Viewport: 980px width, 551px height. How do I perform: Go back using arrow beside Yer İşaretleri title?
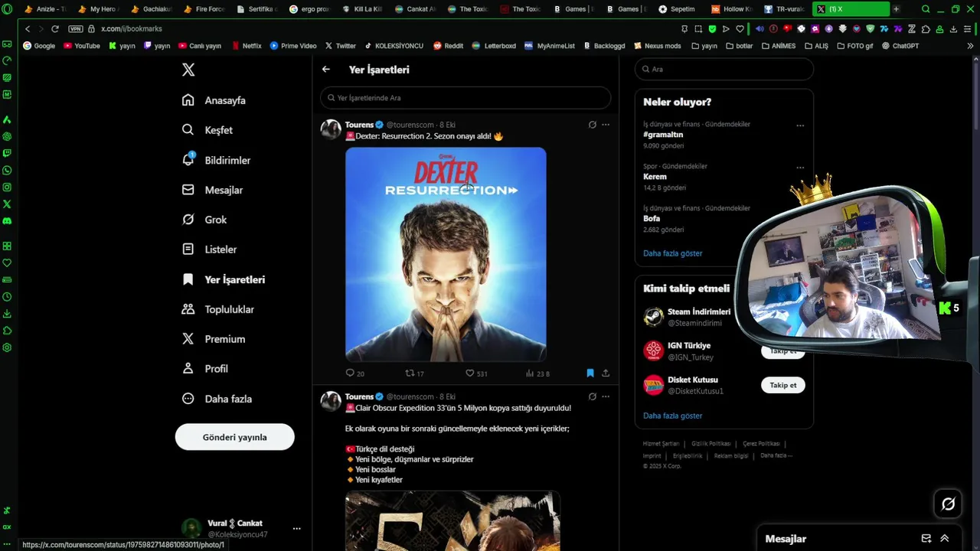tap(326, 70)
